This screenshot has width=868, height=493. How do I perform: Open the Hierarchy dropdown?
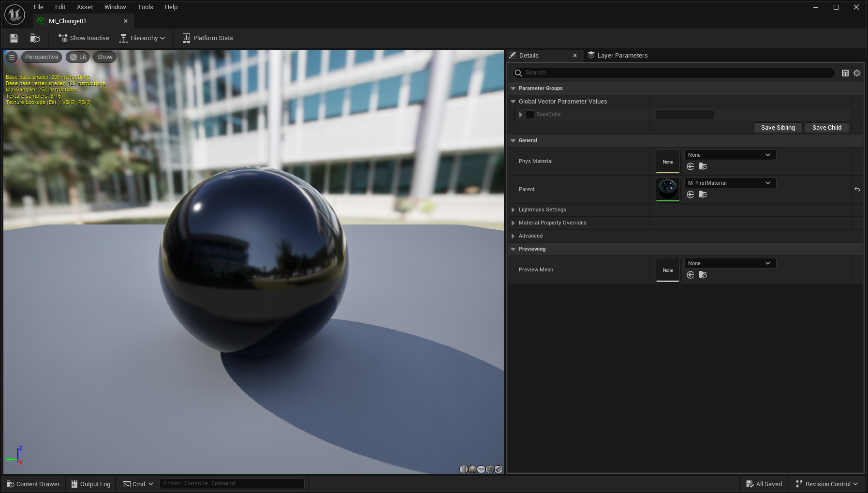pyautogui.click(x=142, y=38)
